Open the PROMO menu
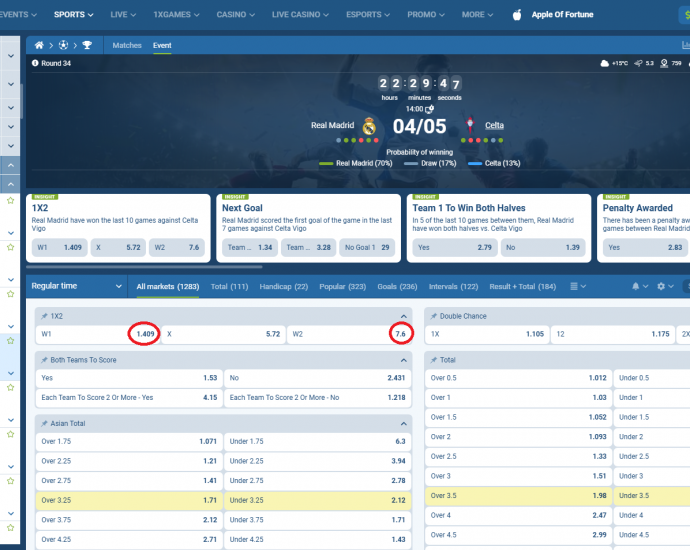 pos(426,15)
